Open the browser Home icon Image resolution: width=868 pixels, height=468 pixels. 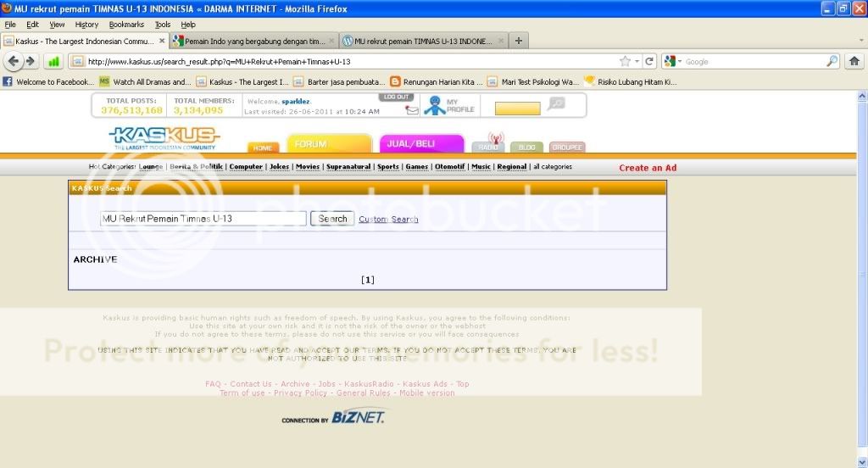pos(854,62)
